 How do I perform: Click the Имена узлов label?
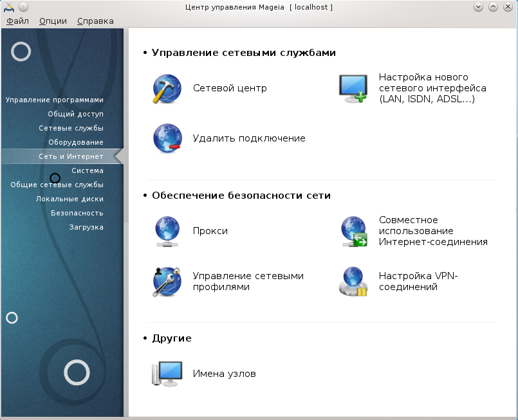point(225,374)
